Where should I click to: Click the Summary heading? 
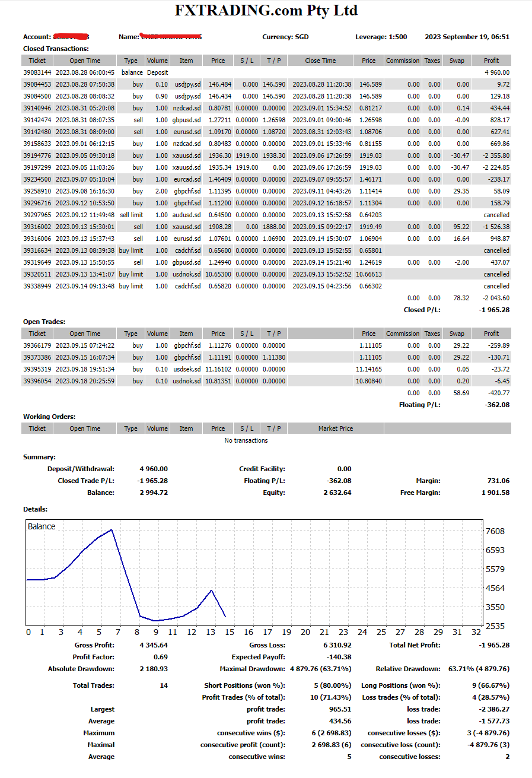[39, 457]
